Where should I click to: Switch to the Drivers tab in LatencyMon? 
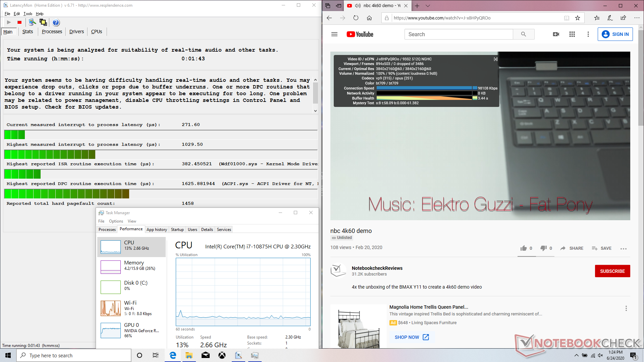click(x=76, y=32)
